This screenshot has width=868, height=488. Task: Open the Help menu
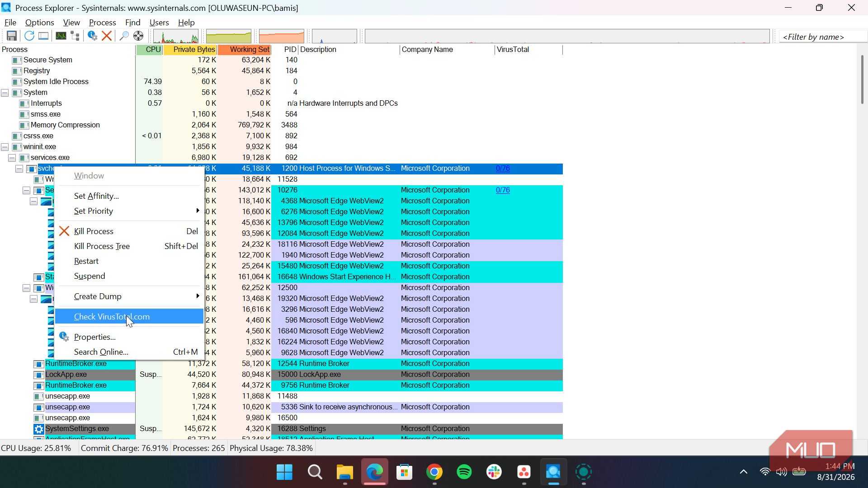[186, 23]
